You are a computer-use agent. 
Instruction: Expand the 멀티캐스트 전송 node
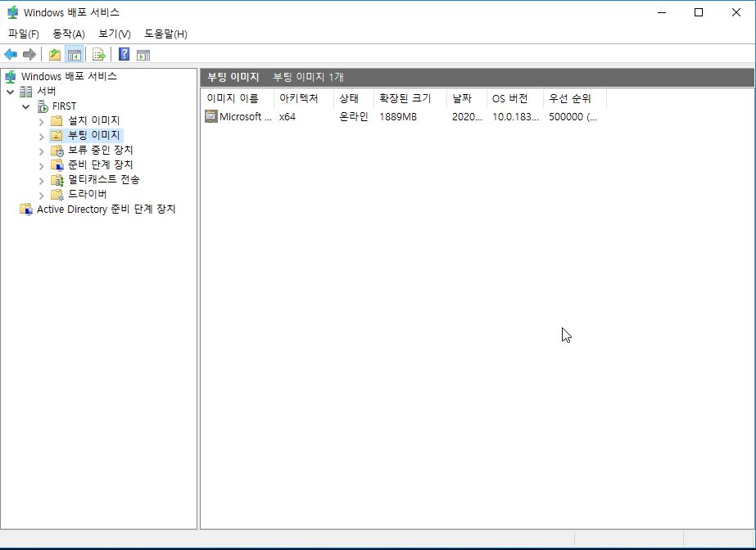tap(42, 181)
